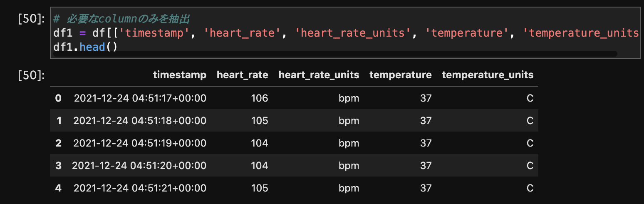Click the temperature_units column header
This screenshot has height=204, width=644.
coord(488,75)
